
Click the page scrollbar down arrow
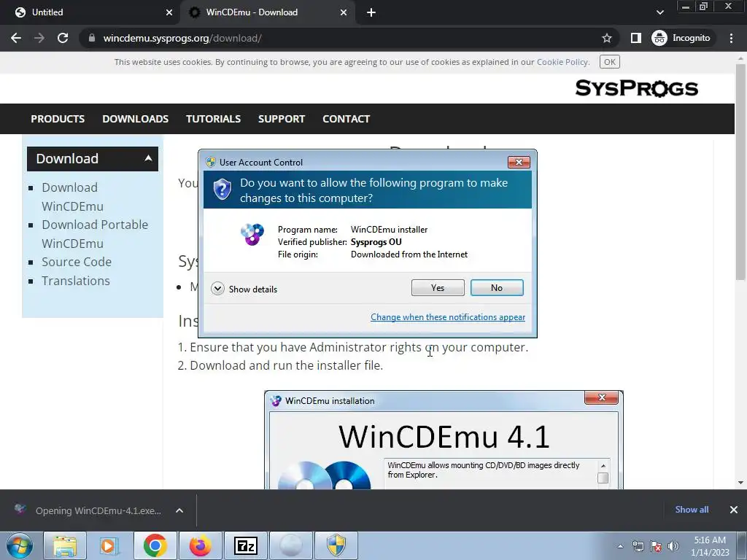tap(740, 483)
